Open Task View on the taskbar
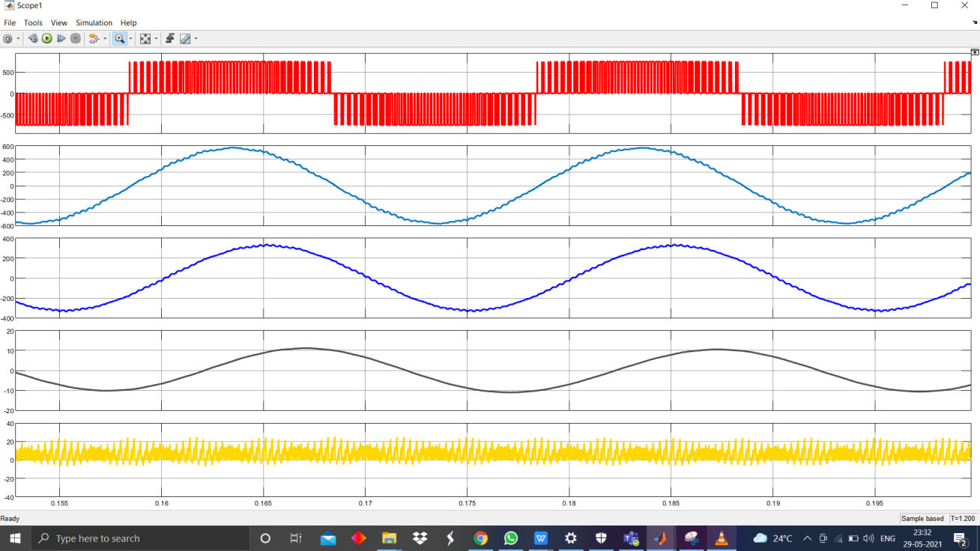The height and width of the screenshot is (551, 980). click(x=296, y=538)
